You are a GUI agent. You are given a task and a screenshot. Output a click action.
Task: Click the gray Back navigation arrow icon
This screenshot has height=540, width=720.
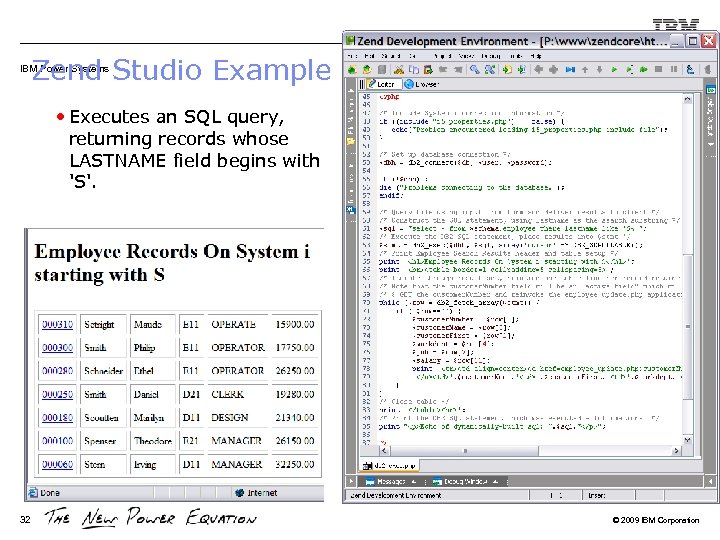point(539,69)
